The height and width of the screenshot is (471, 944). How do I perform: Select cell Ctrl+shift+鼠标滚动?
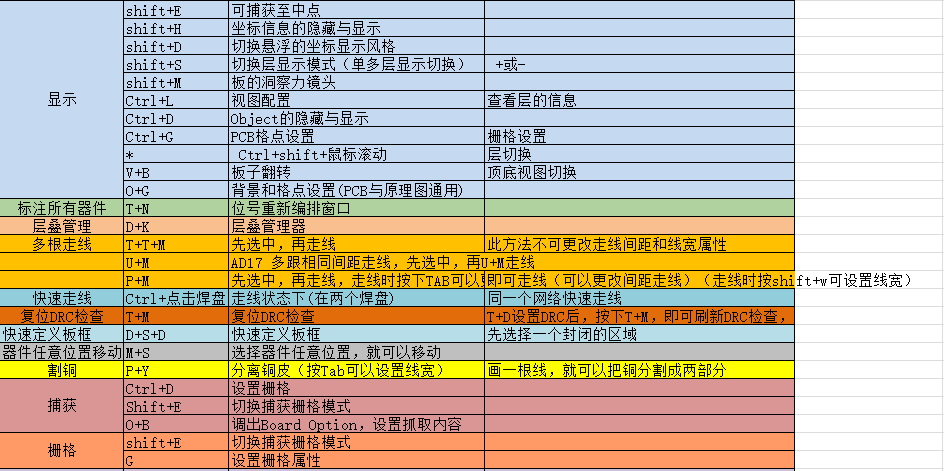356,154
